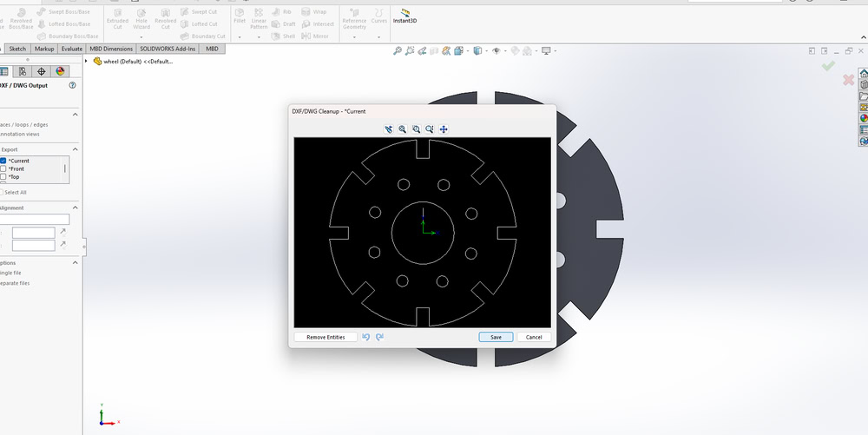868x435 pixels.
Task: Collapse the Export section
Action: point(76,149)
